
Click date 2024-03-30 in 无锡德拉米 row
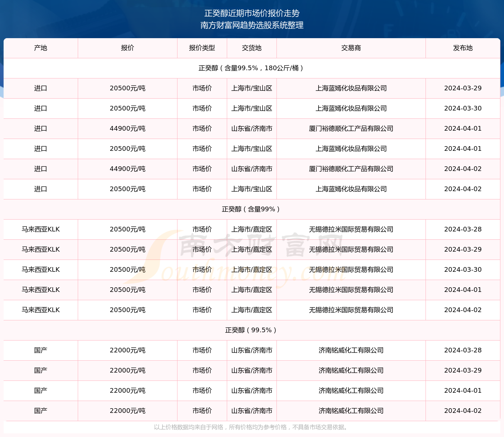[x=463, y=270]
